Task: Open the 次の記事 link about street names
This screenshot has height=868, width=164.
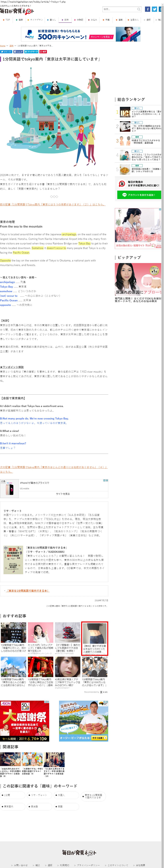Action: tap(53, 469)
